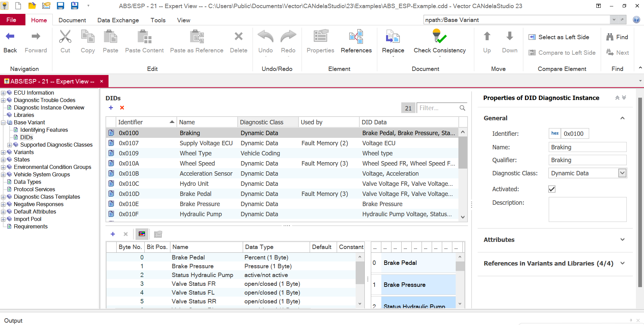
Task: Toggle the Activated checkbox
Action: coord(552,189)
